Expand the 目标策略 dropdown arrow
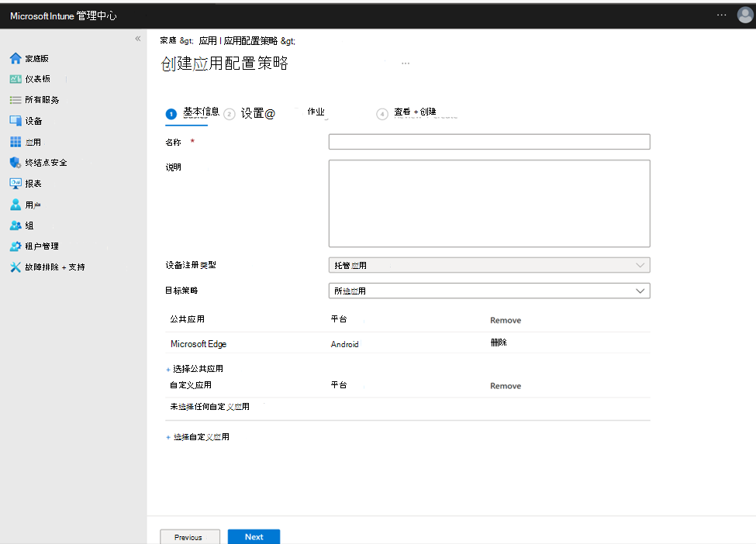Image resolution: width=756 pixels, height=544 pixels. (640, 291)
